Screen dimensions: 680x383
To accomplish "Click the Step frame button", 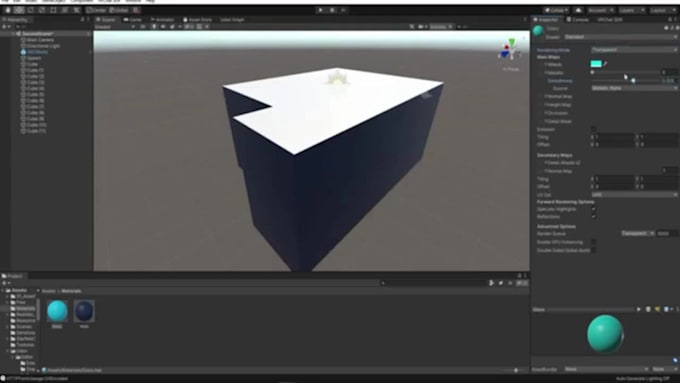I will coord(343,10).
